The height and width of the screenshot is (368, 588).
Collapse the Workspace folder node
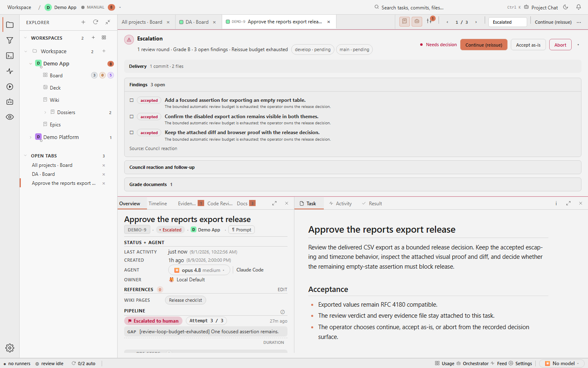click(x=25, y=51)
